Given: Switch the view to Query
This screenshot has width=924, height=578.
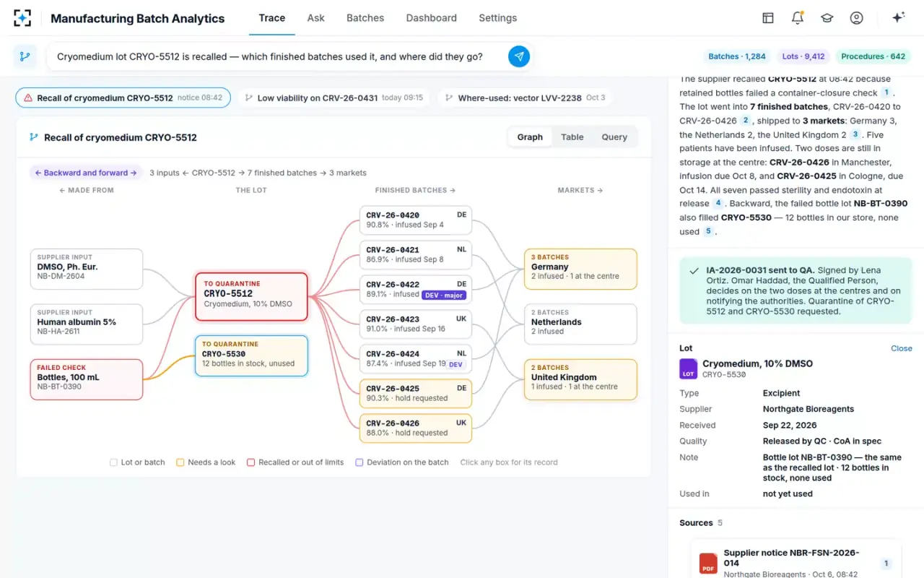Looking at the screenshot, I should (x=614, y=137).
